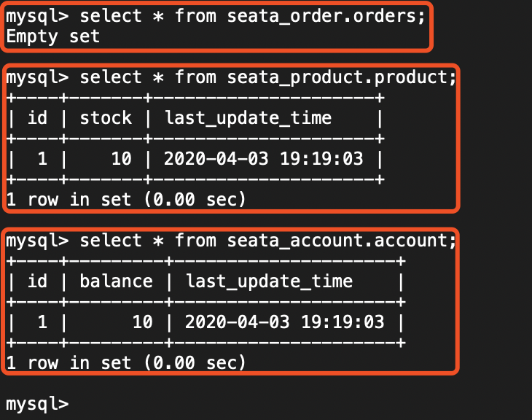Click account table last_update_time header
This screenshot has width=532, height=420.
pyautogui.click(x=269, y=281)
